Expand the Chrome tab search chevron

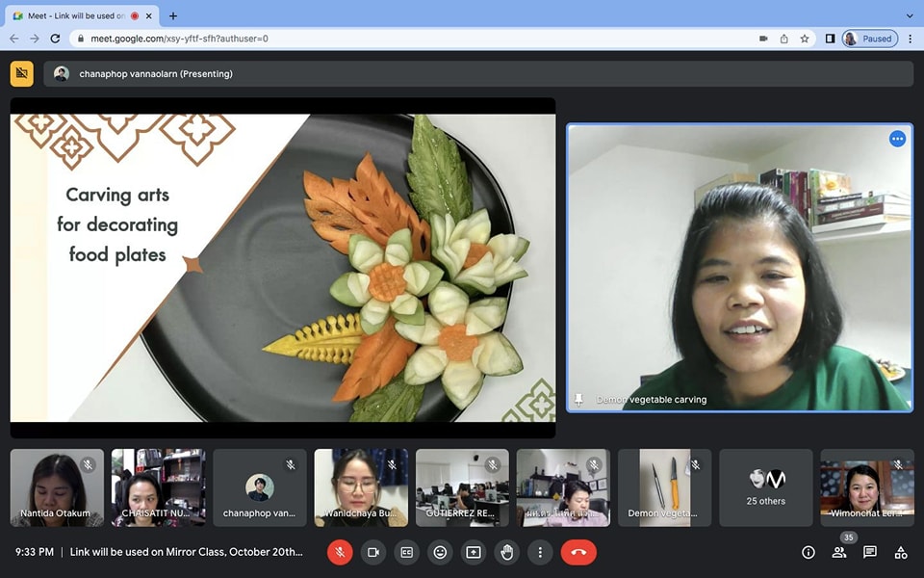click(x=910, y=15)
